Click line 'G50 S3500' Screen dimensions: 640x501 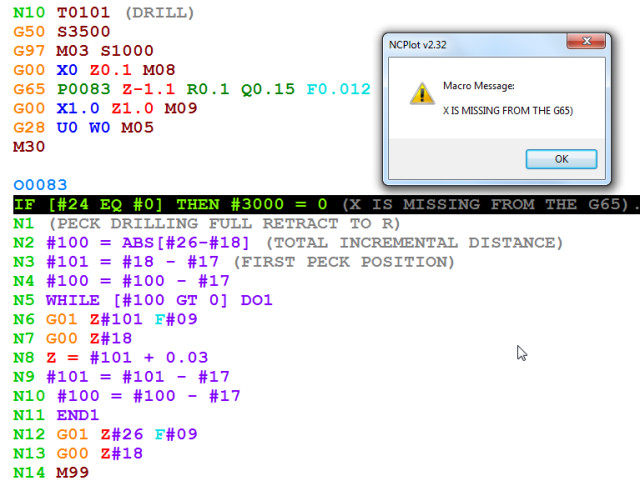[x=62, y=31]
